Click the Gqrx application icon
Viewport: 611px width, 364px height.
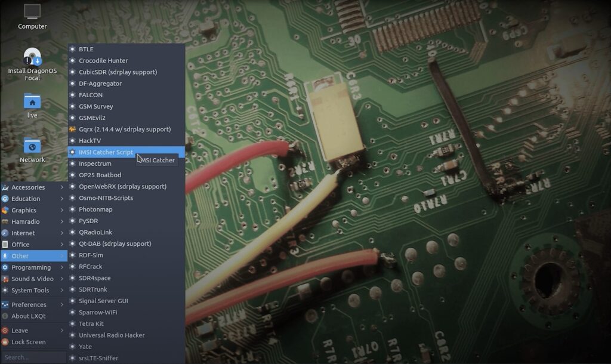73,129
